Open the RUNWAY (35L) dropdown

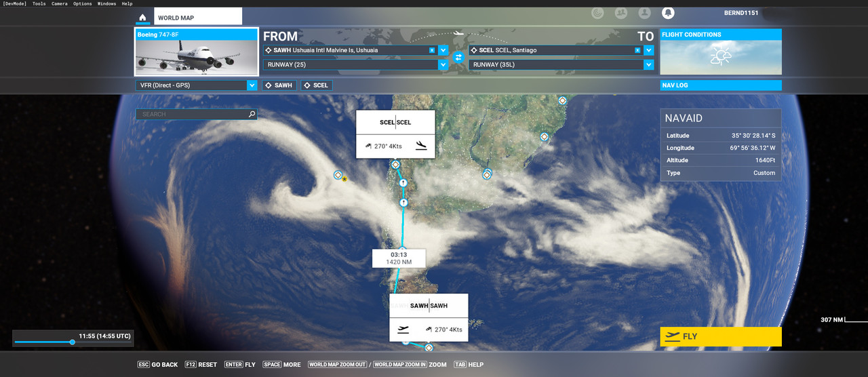pos(561,65)
